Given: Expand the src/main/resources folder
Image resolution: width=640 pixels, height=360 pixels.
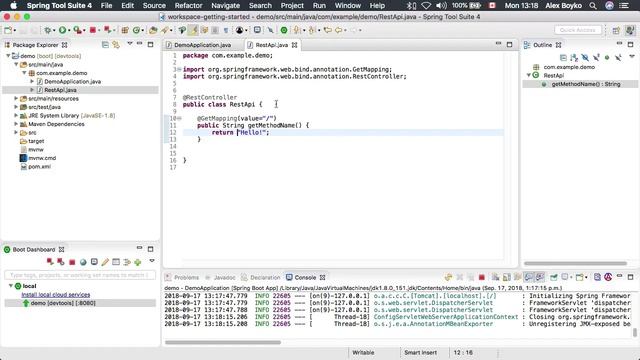Looking at the screenshot, I should [16, 98].
